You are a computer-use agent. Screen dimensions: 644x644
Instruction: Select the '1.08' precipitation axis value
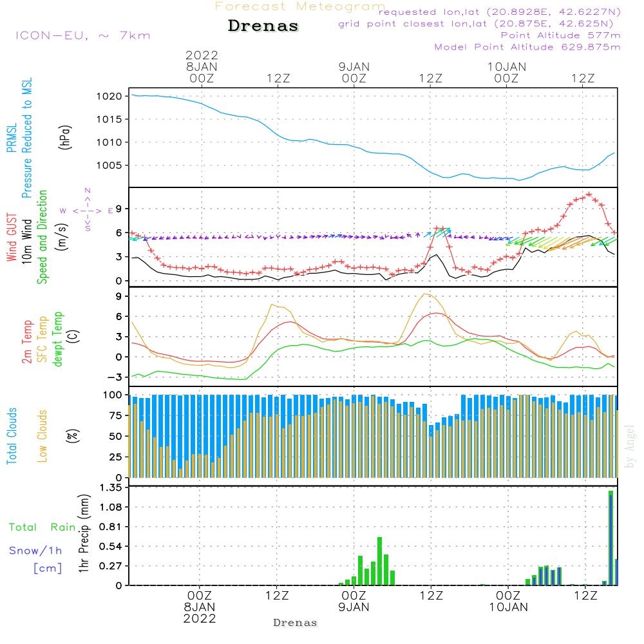pyautogui.click(x=111, y=507)
